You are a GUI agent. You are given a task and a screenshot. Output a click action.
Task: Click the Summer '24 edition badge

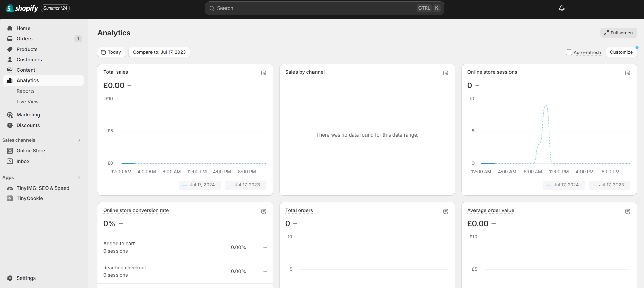pyautogui.click(x=55, y=8)
